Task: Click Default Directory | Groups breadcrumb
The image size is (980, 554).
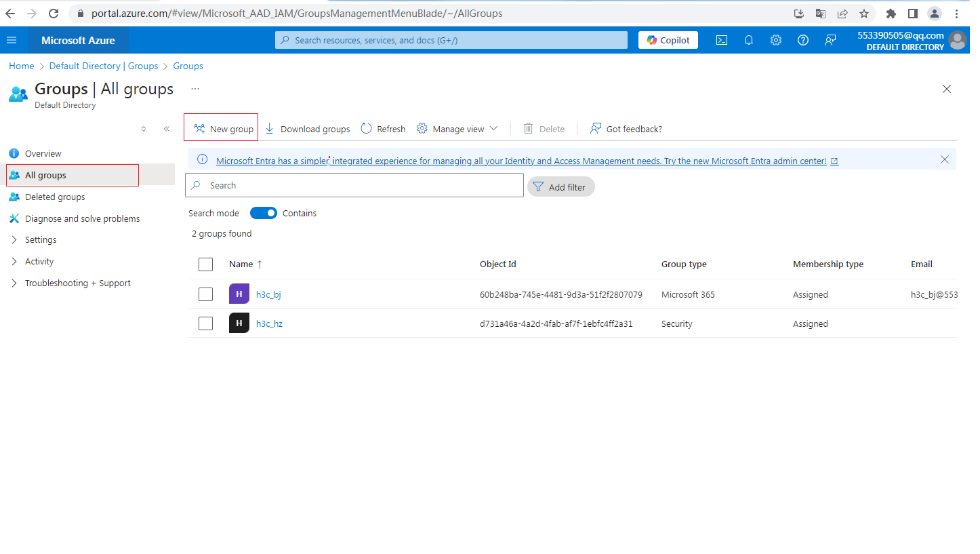Action: click(104, 66)
